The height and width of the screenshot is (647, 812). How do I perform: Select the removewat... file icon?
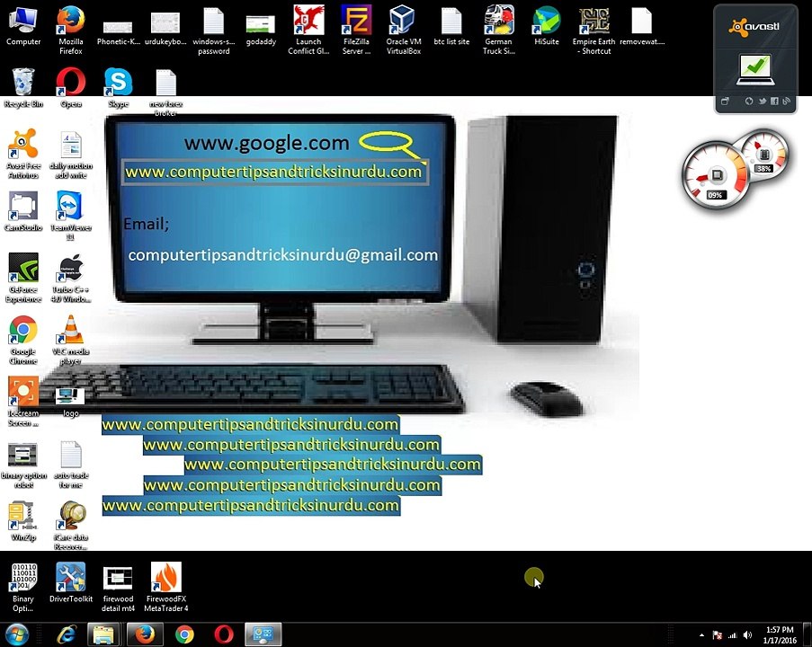[642, 26]
